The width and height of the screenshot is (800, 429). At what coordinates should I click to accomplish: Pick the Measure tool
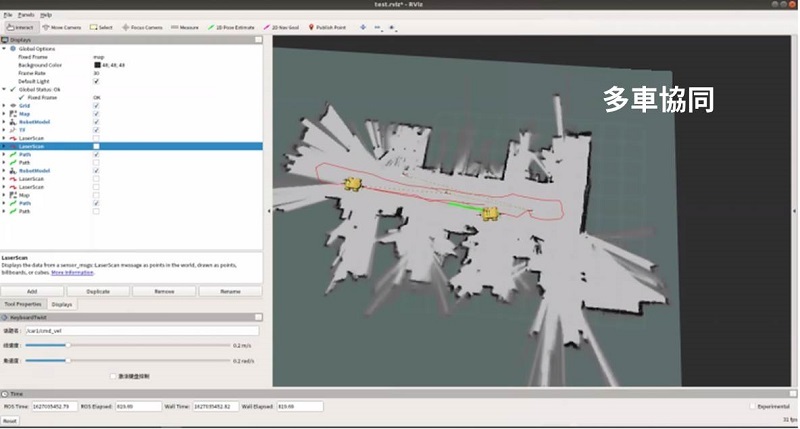(x=185, y=27)
